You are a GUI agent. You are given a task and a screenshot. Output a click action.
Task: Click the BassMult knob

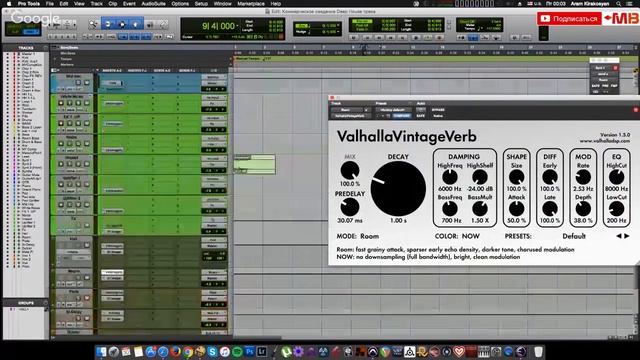[x=480, y=209]
